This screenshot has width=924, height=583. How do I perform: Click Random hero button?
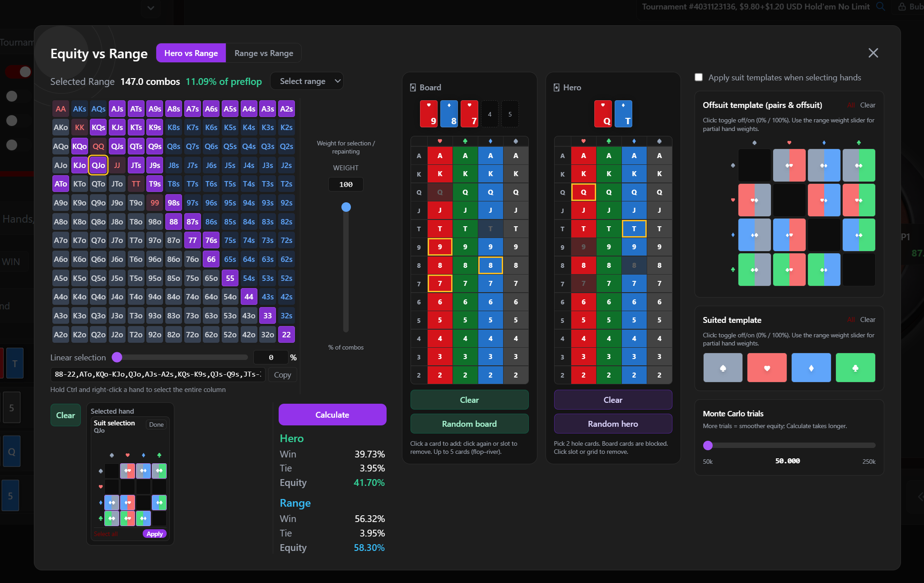(613, 424)
